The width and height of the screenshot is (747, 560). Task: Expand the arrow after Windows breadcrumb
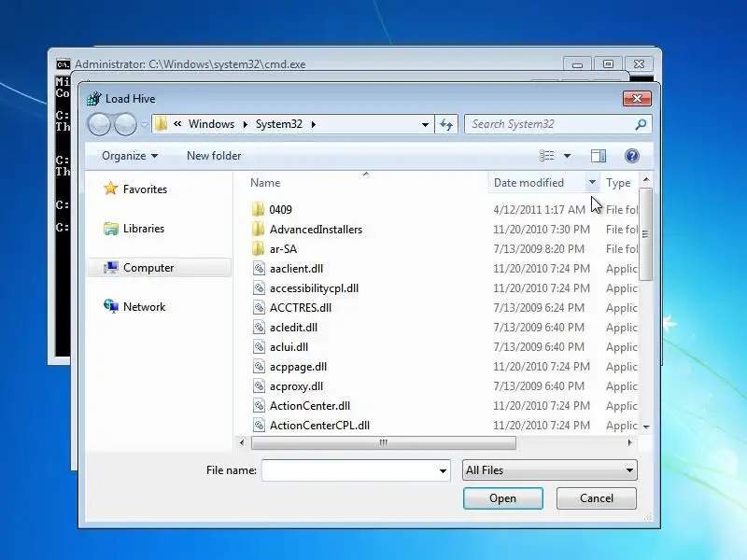tap(245, 125)
